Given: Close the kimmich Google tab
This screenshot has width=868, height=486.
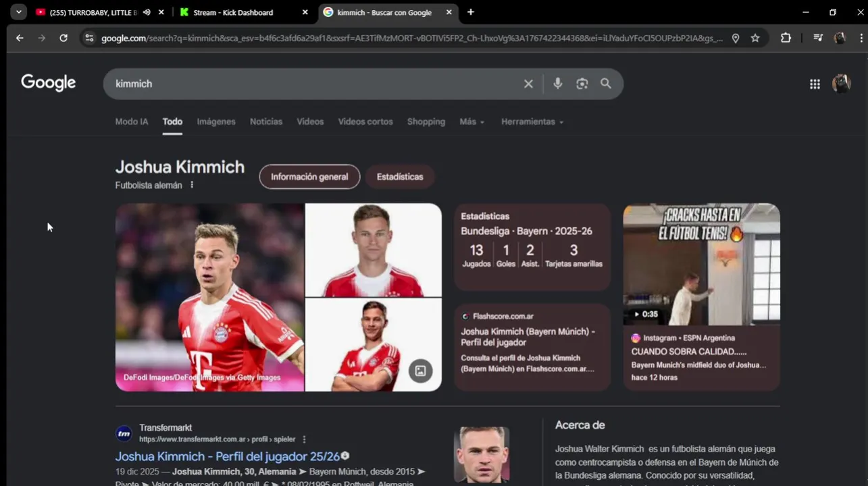Looking at the screenshot, I should tap(449, 12).
